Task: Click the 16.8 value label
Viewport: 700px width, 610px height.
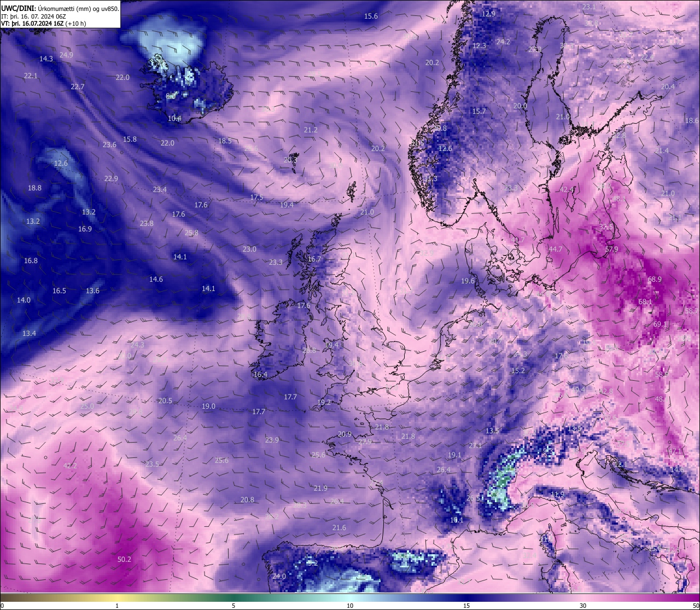Action: tap(31, 261)
